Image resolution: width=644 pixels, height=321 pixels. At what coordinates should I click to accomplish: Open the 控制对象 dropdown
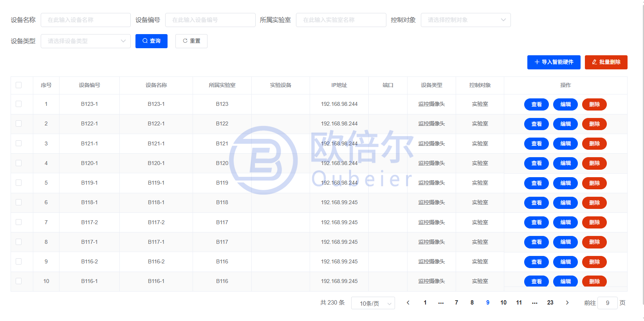466,20
